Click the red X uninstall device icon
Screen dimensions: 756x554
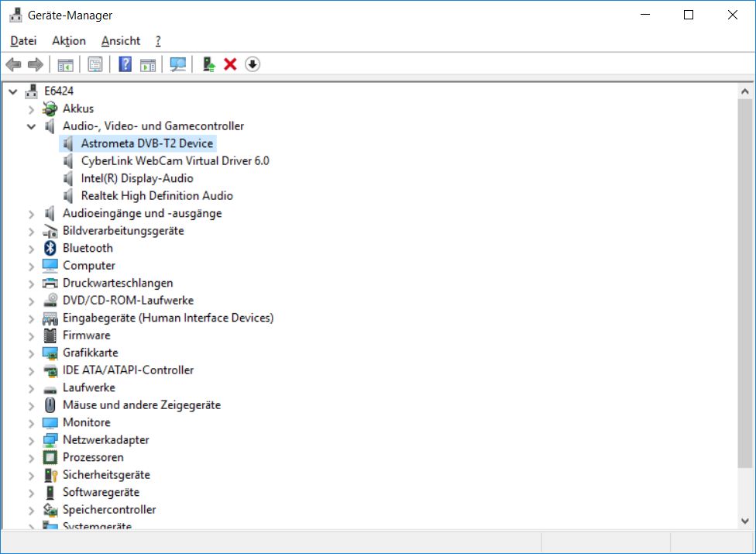(x=230, y=64)
